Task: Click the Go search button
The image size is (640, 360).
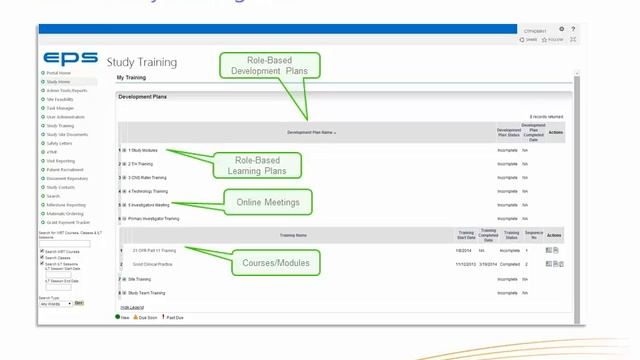Action: click(x=79, y=303)
